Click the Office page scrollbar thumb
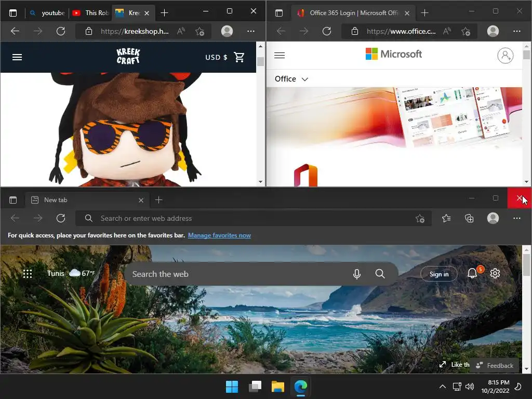The image size is (532, 399). point(526,55)
